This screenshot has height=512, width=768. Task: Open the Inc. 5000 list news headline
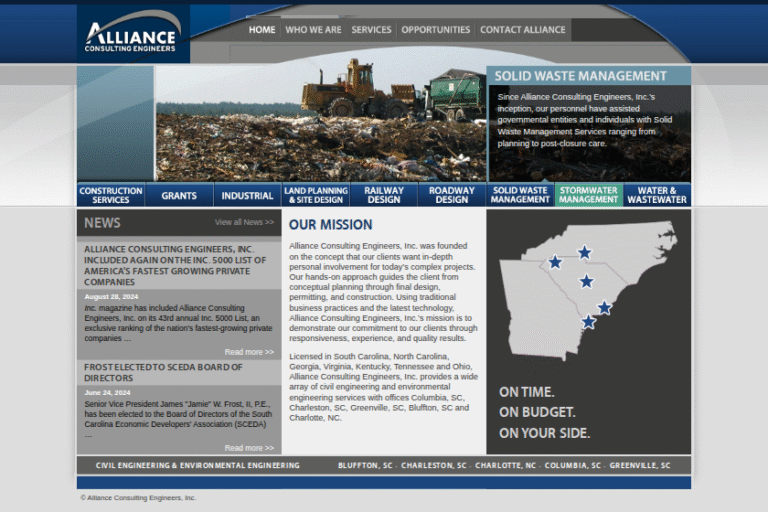pos(175,265)
